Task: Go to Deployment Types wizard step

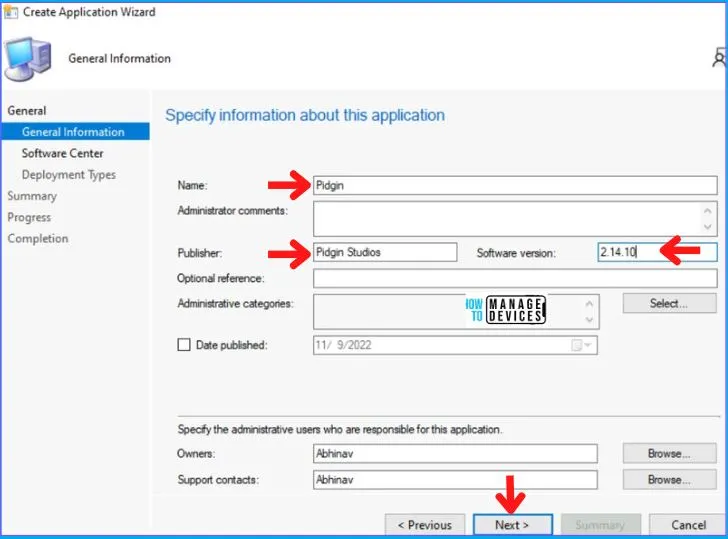Action: [69, 175]
